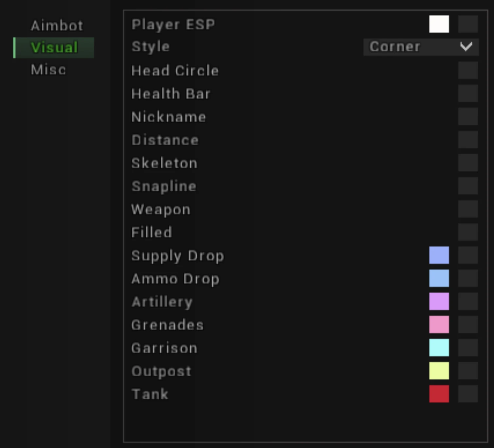Switch to the Aimbot tab
This screenshot has height=448, width=494.
click(x=57, y=26)
